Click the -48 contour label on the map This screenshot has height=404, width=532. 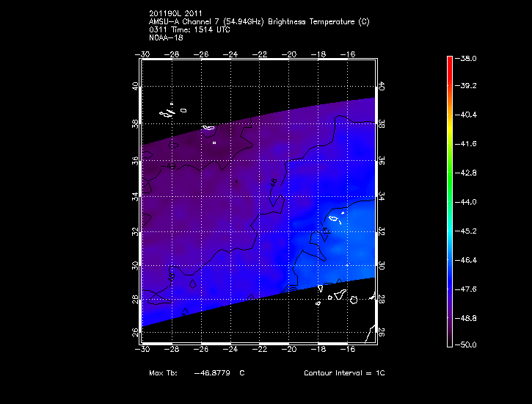click(x=274, y=181)
